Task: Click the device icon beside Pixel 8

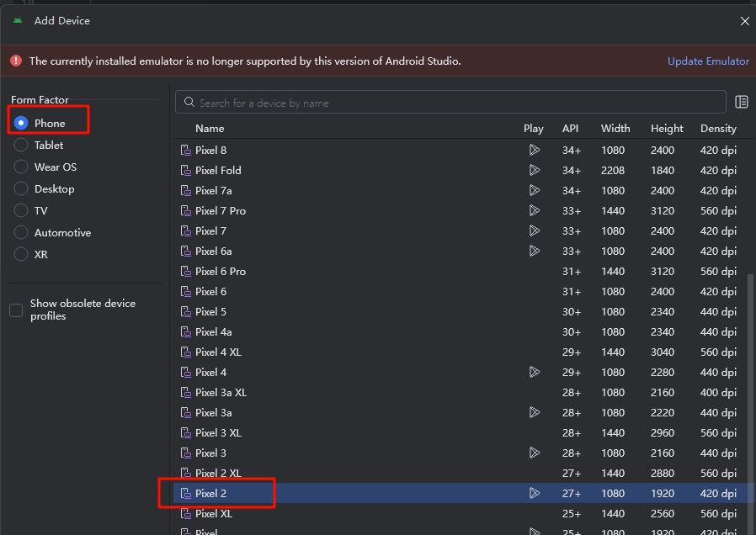Action: pos(185,151)
